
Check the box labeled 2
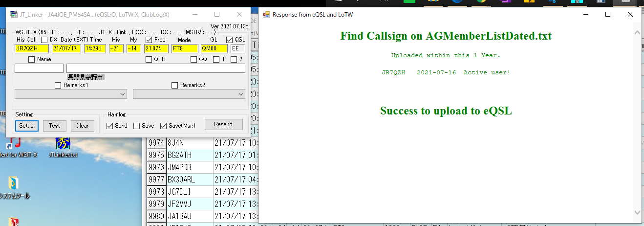234,59
